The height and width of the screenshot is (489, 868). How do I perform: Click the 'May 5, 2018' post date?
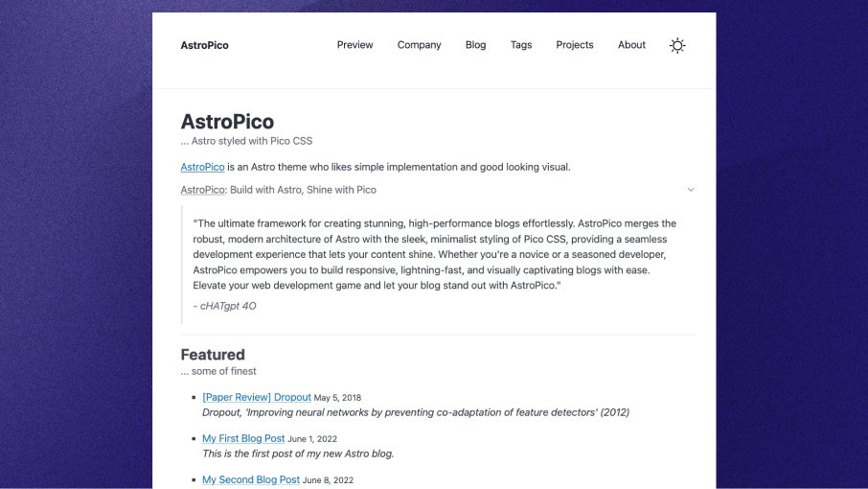coord(337,398)
